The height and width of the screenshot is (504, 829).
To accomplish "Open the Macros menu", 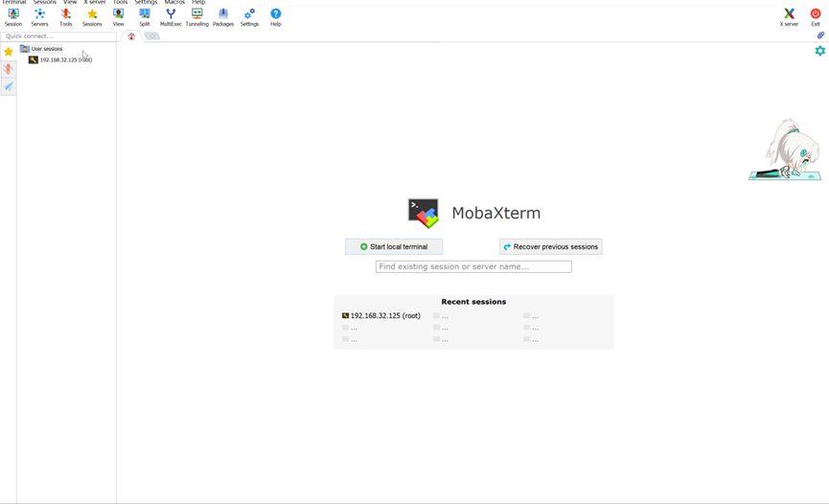I will [x=174, y=2].
